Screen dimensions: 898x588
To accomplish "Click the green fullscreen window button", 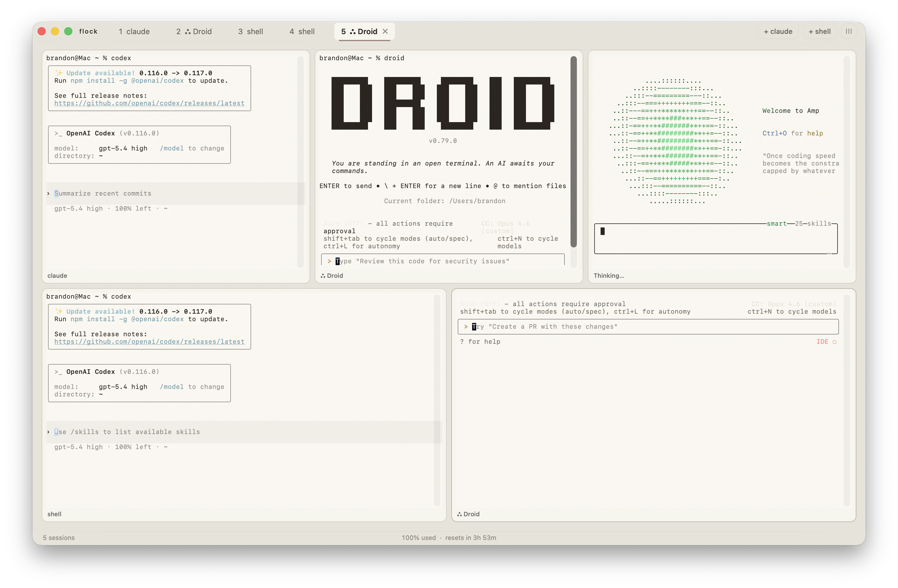I will (x=68, y=31).
